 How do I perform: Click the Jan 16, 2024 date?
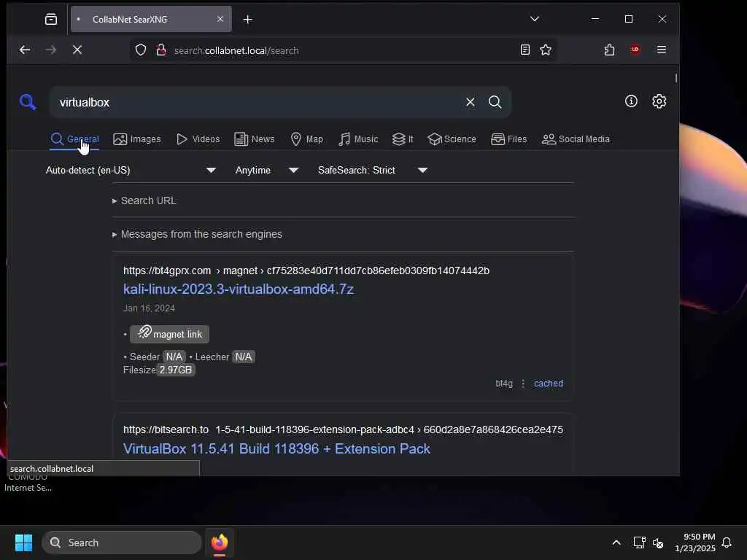point(149,308)
